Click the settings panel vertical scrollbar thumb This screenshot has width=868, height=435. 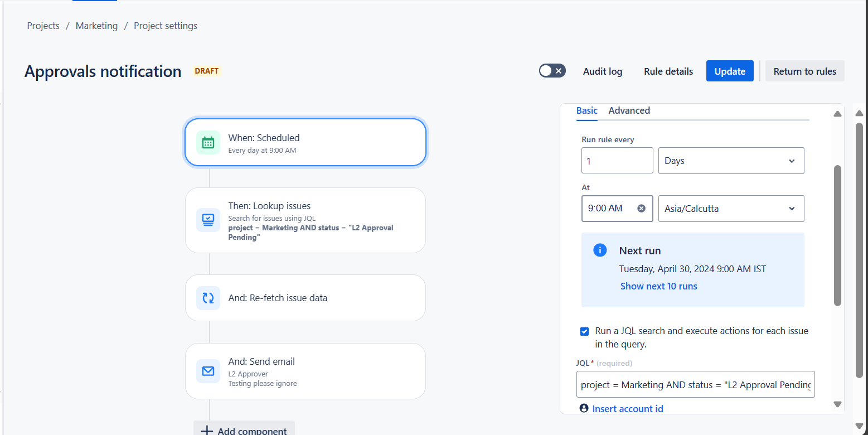[837, 235]
